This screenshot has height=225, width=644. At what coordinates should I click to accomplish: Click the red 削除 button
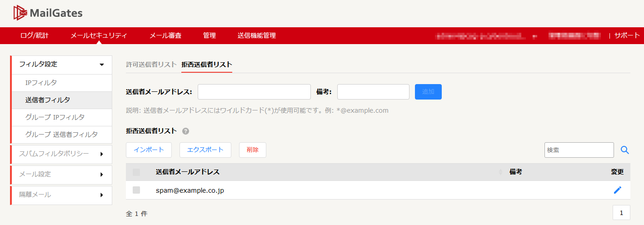[x=253, y=150]
